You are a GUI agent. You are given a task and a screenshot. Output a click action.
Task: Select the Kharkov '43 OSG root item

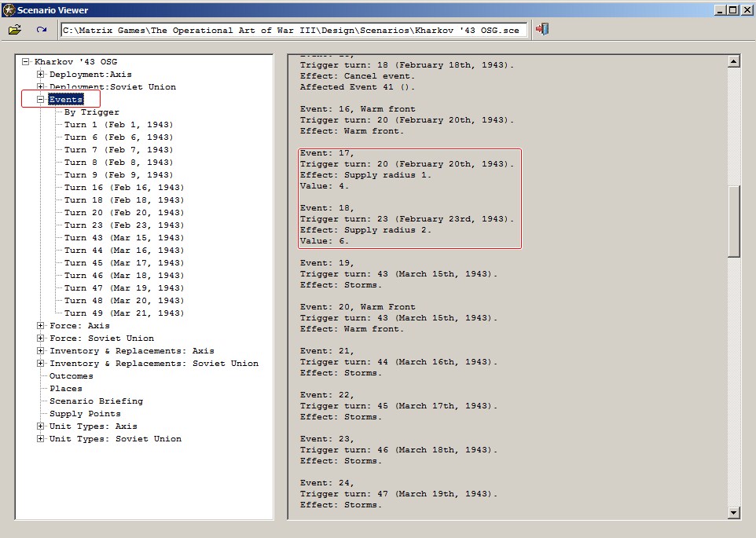[75, 61]
